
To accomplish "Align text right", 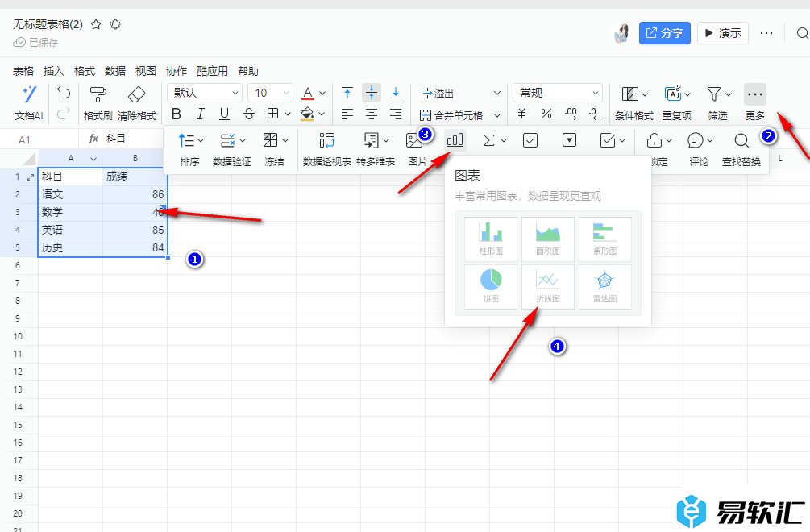I will coord(396,114).
